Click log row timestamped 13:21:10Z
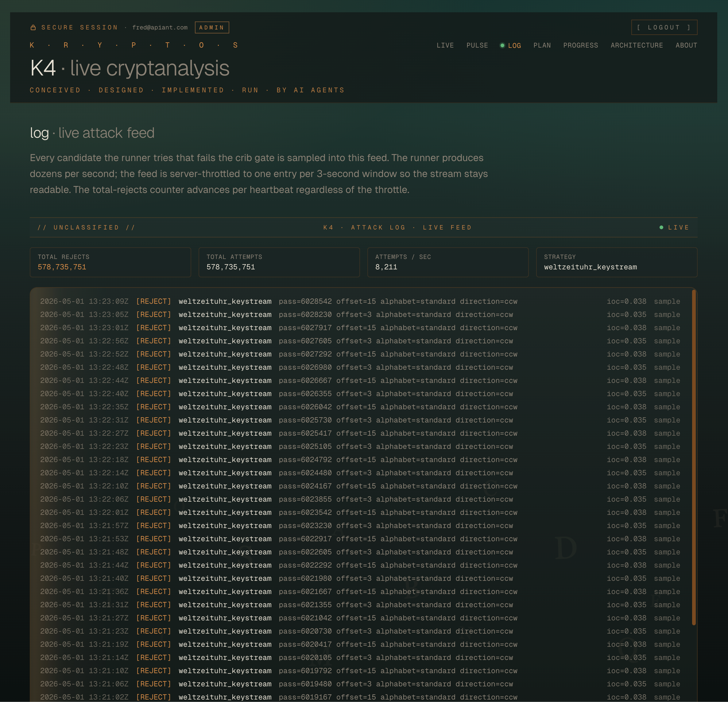 pos(360,671)
